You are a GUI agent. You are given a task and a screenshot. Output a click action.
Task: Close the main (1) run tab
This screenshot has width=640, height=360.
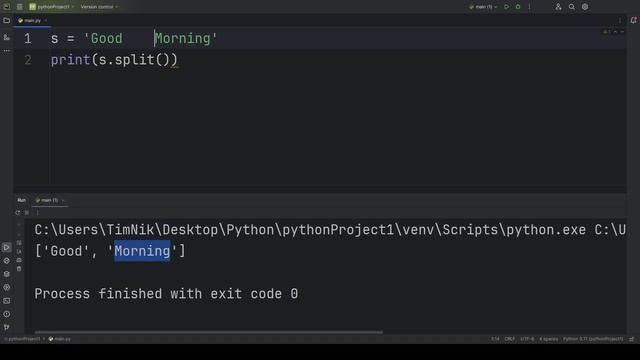(x=63, y=200)
